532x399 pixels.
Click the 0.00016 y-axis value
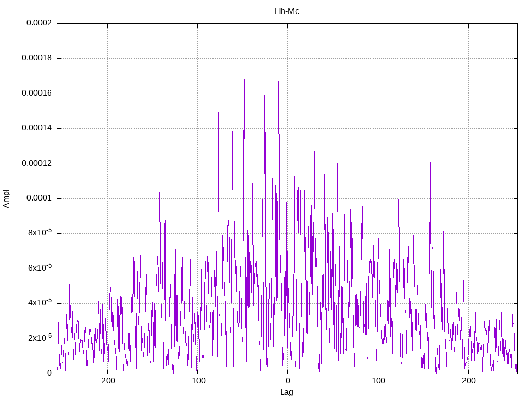pos(37,94)
